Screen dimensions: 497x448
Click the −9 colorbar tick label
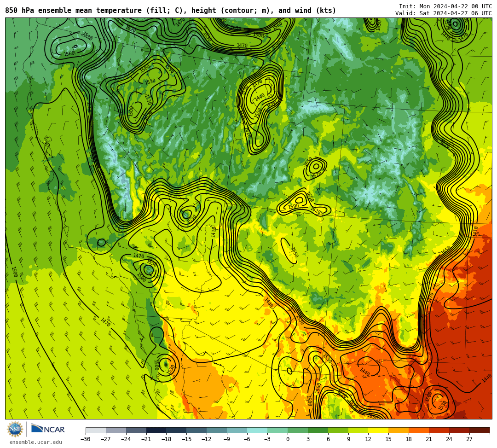click(227, 439)
